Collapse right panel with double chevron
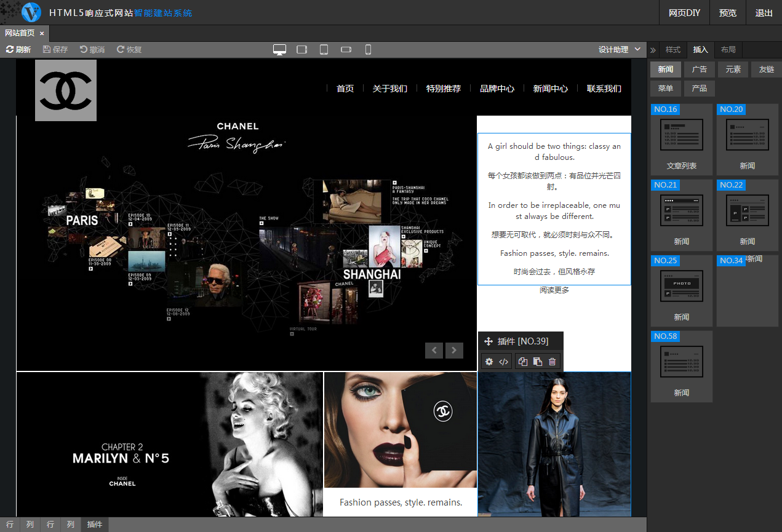This screenshot has width=782, height=532. [x=653, y=50]
